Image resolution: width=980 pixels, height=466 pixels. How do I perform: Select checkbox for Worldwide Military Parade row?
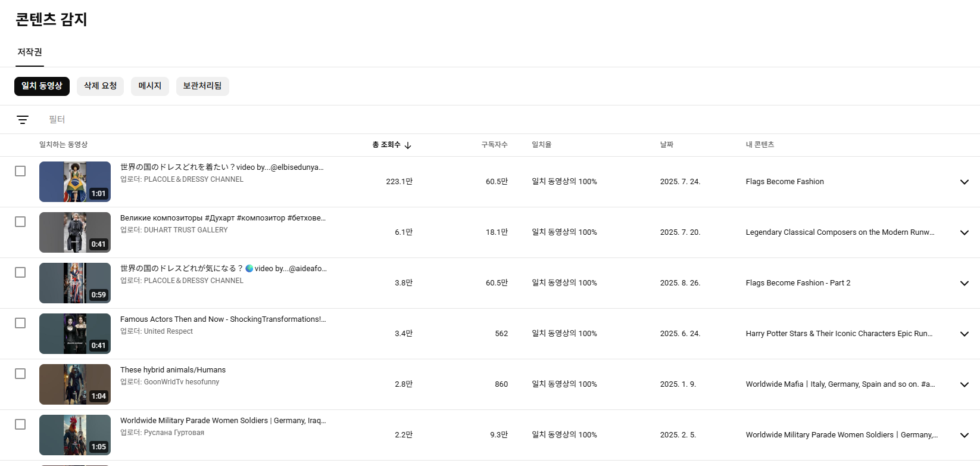tap(20, 424)
